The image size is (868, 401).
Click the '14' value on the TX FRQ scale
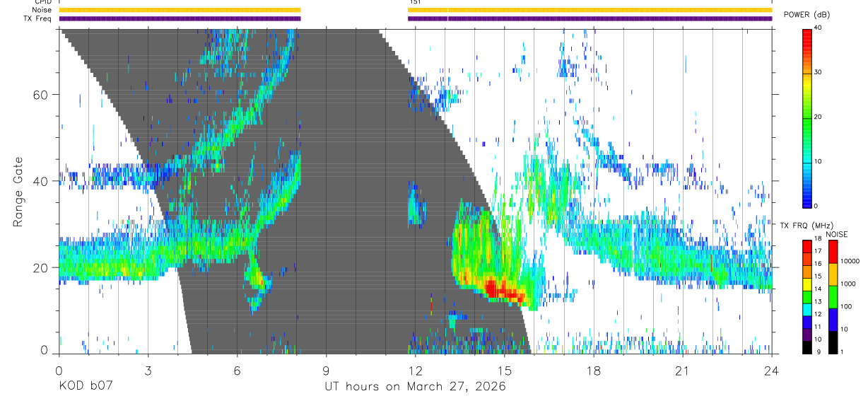tap(818, 290)
